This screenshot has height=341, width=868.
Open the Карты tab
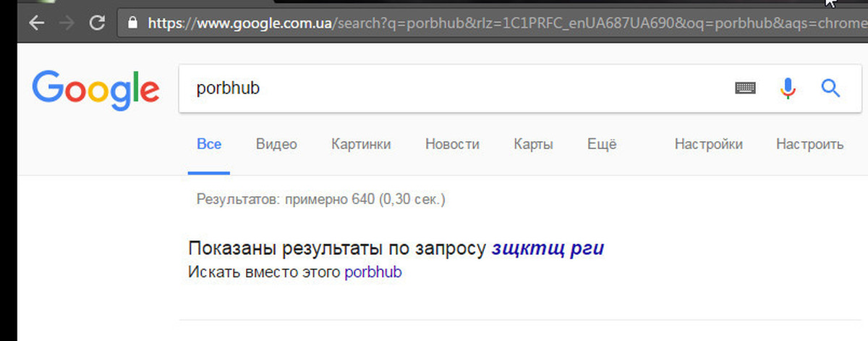click(x=534, y=144)
